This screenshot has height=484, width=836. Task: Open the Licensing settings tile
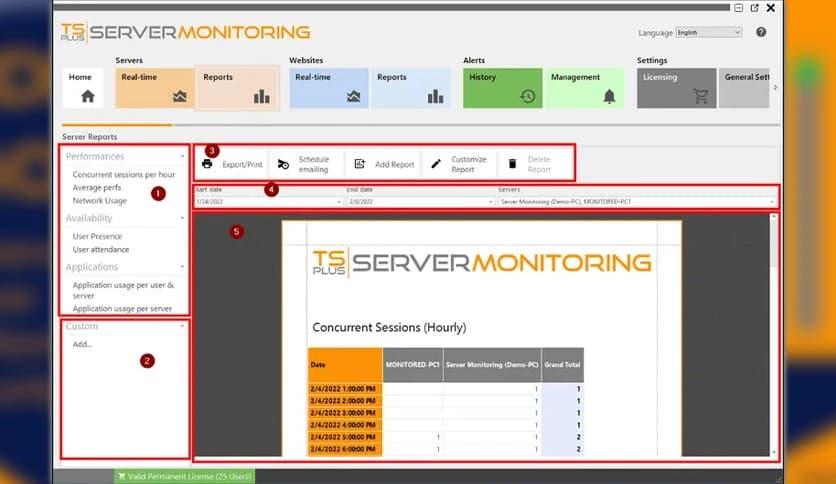pyautogui.click(x=676, y=88)
